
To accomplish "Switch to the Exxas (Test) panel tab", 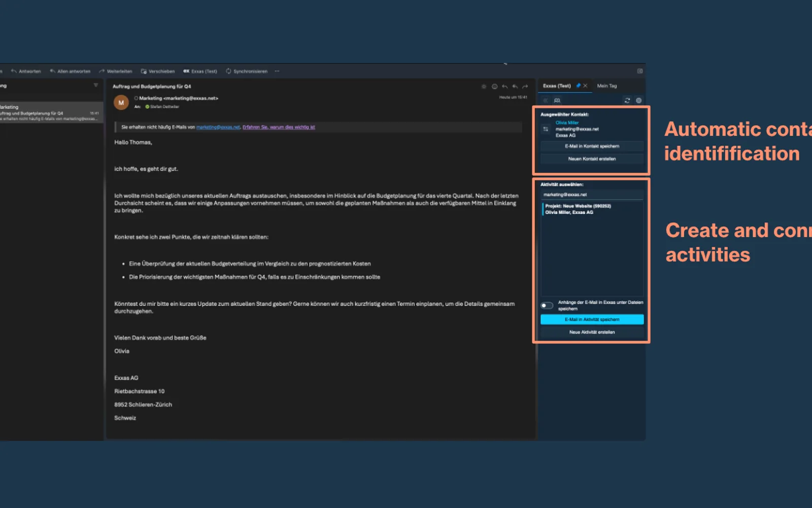I will tap(557, 86).
